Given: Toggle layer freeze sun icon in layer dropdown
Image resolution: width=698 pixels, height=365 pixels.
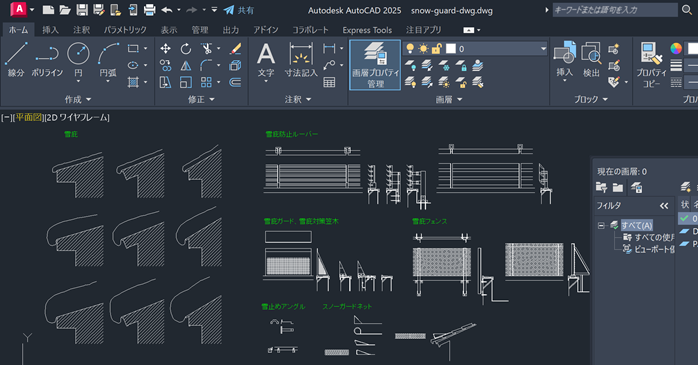Looking at the screenshot, I should point(423,49).
